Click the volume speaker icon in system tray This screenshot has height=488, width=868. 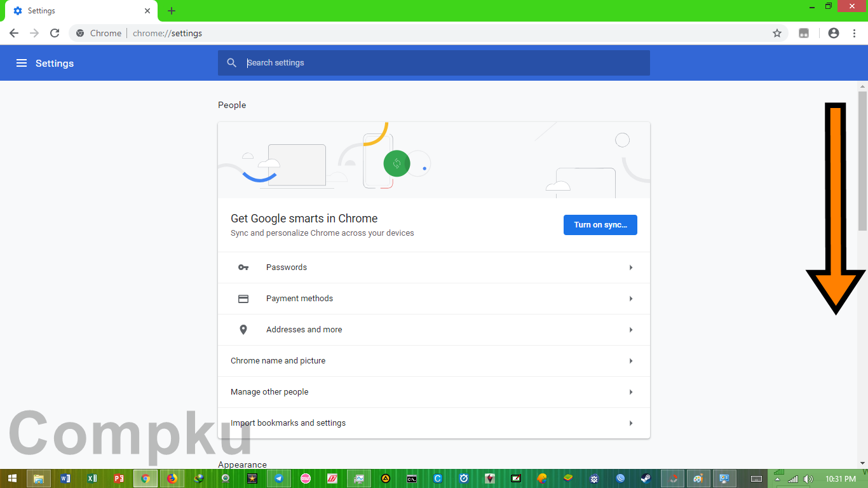point(808,479)
